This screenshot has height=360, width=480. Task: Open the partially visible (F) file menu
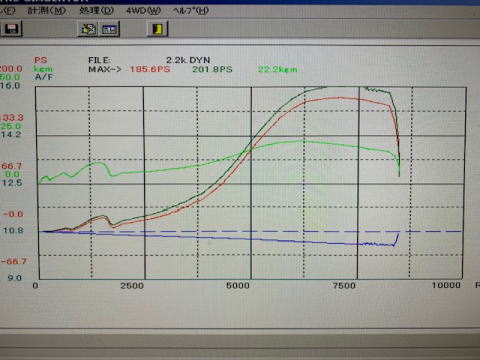pyautogui.click(x=7, y=10)
